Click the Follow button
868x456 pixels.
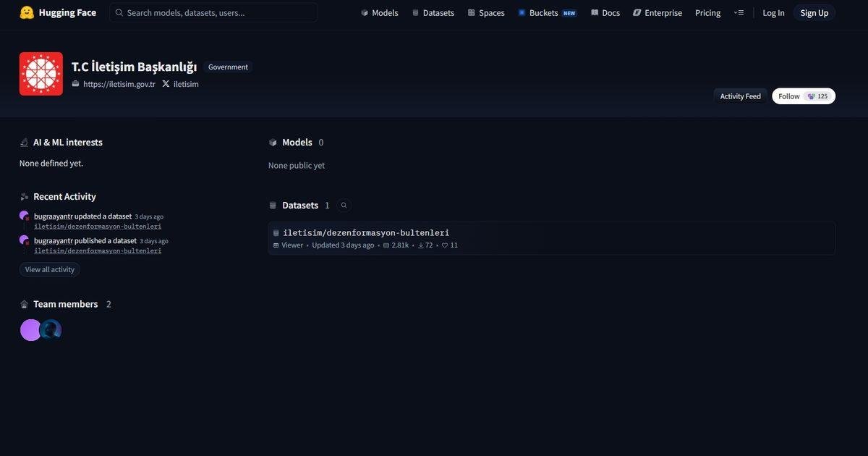point(804,96)
